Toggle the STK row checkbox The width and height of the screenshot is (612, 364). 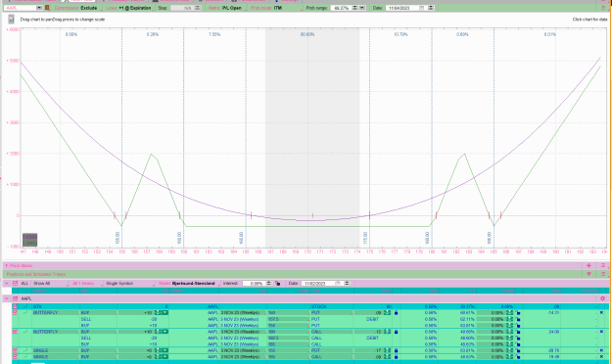(15, 306)
